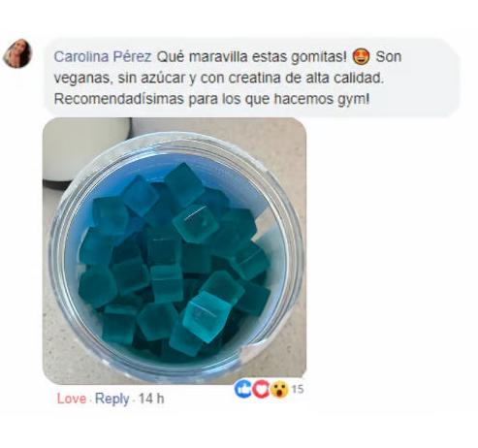Reply to Carolina's comment
Screen dimensions: 478x448
112,399
